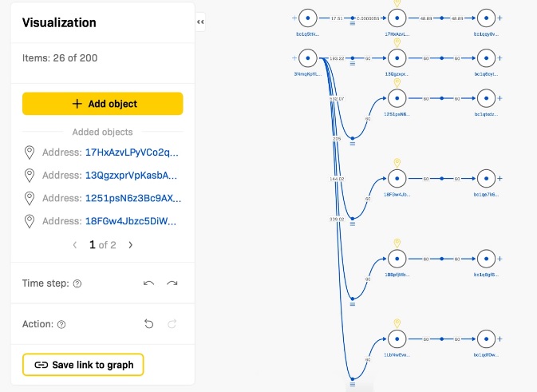Open address link 1251psN6z3Bc9AX

click(133, 199)
